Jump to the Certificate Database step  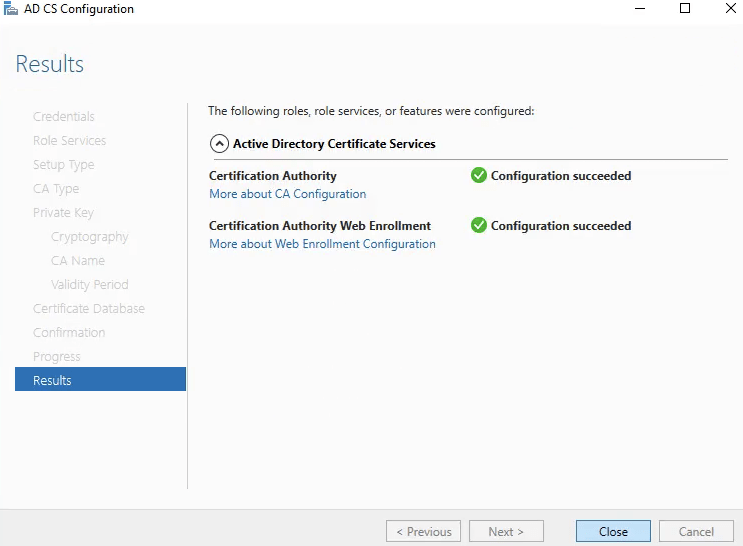[89, 309]
